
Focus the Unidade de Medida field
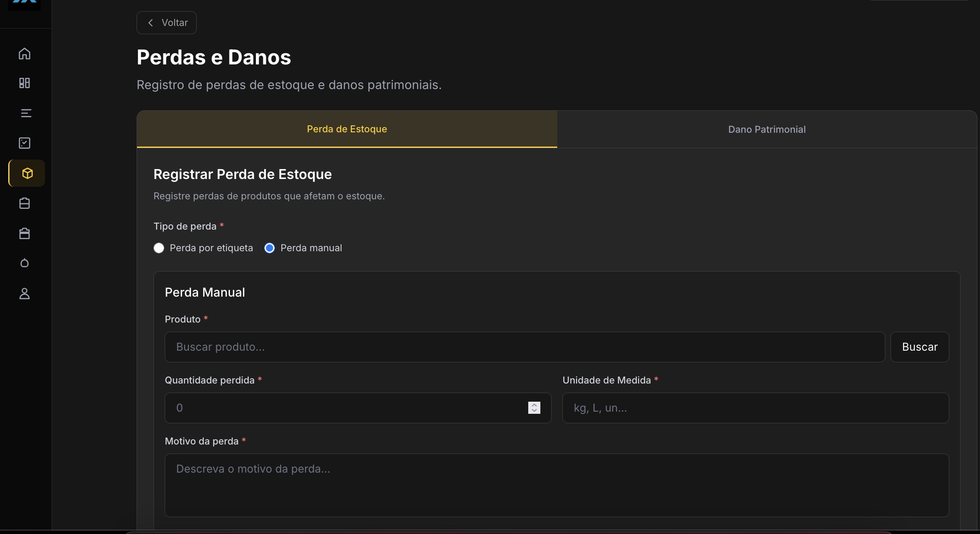(756, 408)
